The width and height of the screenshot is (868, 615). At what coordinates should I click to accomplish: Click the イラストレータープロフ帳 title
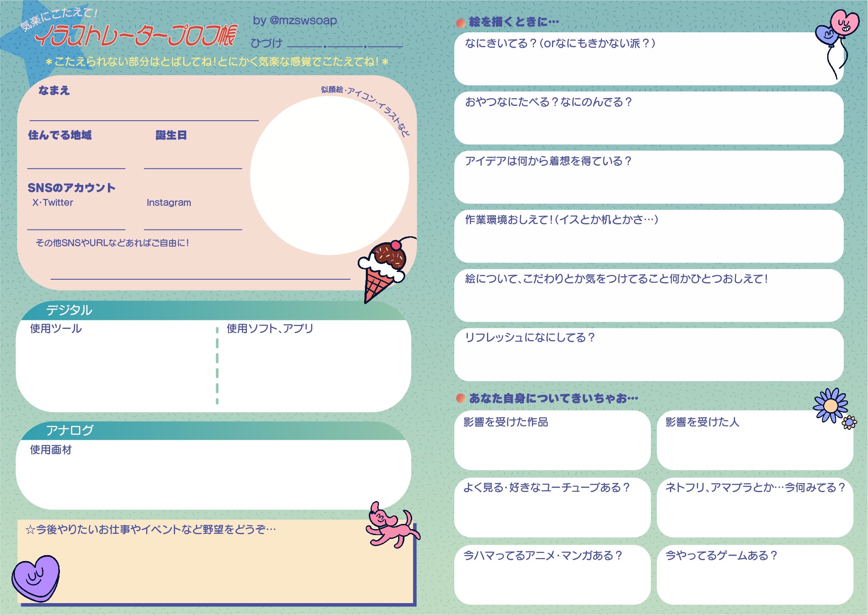[x=136, y=35]
